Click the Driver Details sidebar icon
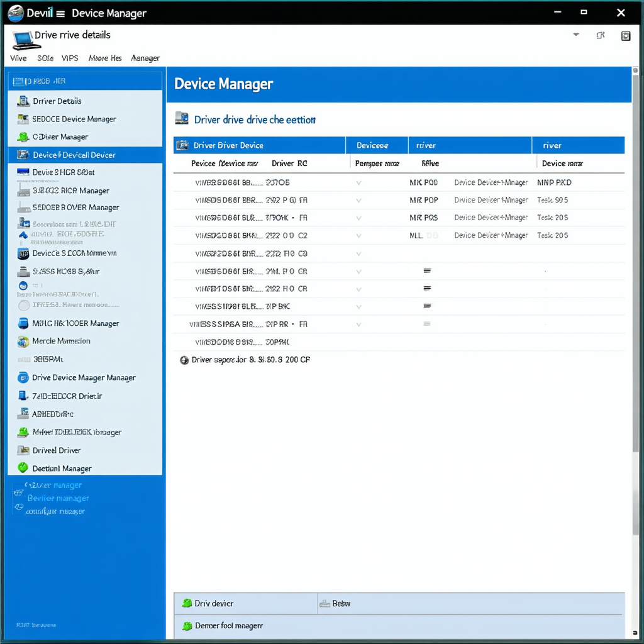This screenshot has height=644, width=644. [x=23, y=101]
